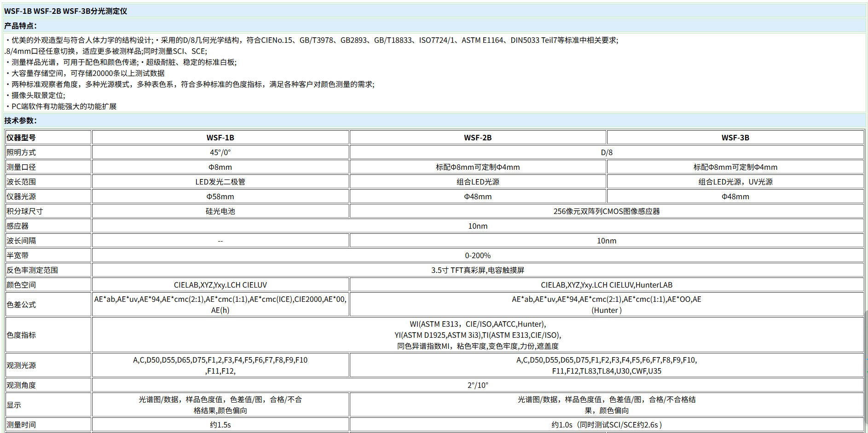
Task: Click the D/8 illumination cell
Action: point(606,152)
